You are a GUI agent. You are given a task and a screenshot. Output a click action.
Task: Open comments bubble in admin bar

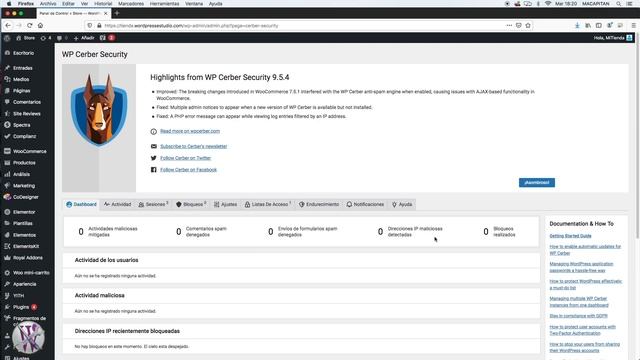pyautogui.click(x=62, y=38)
